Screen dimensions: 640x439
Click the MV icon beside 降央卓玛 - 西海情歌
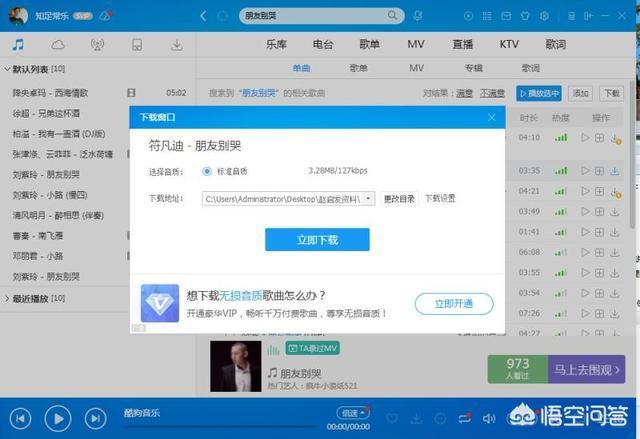[x=131, y=93]
